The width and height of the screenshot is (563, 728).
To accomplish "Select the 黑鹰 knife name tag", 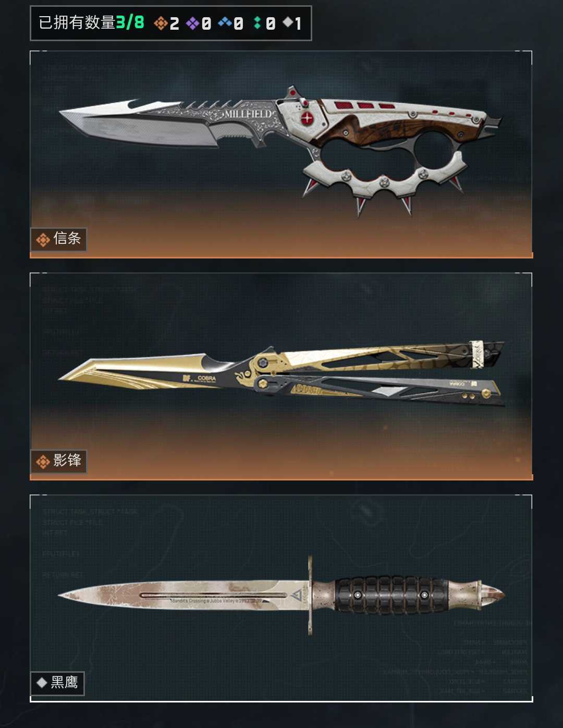I will (57, 683).
